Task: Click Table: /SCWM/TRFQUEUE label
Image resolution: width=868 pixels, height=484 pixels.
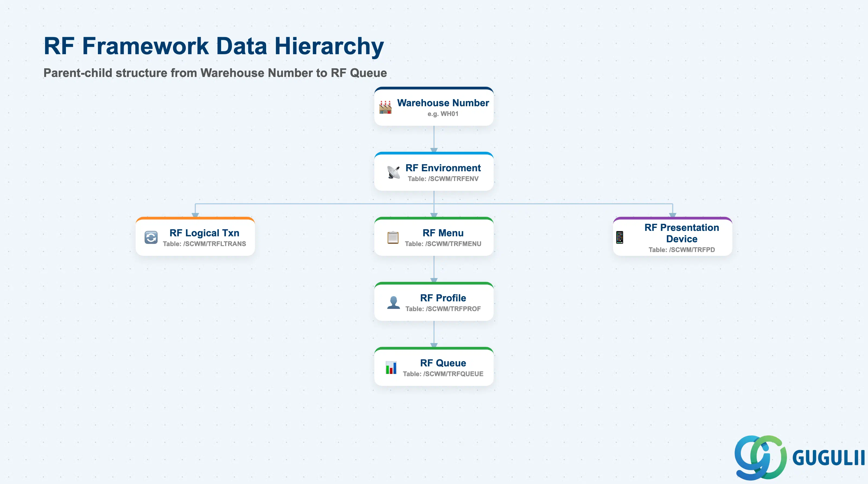Action: pos(443,374)
